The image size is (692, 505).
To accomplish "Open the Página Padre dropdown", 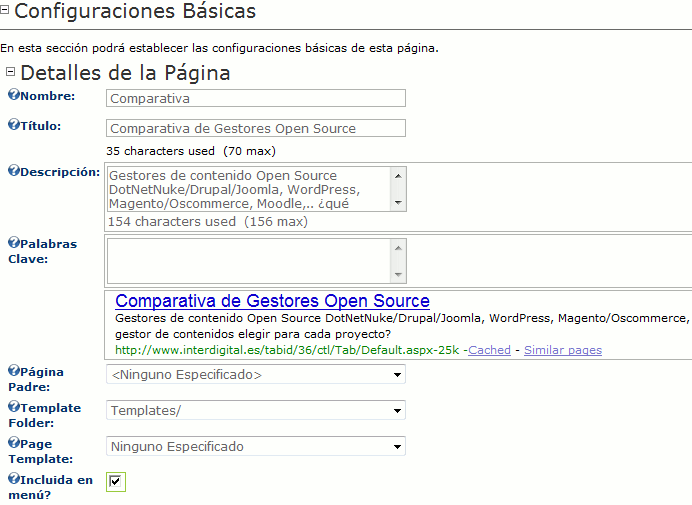I will pos(256,374).
